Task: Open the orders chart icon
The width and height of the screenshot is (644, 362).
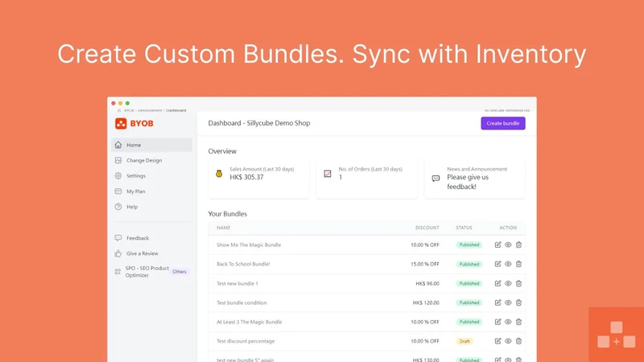Action: tap(328, 174)
